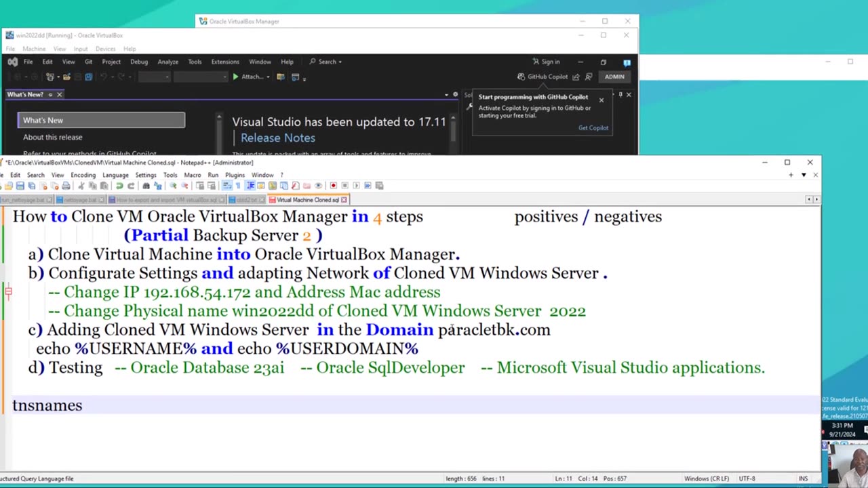This screenshot has height=488, width=868.
Task: Open Attach dropdown arrow in Visual Studio
Action: 268,77
